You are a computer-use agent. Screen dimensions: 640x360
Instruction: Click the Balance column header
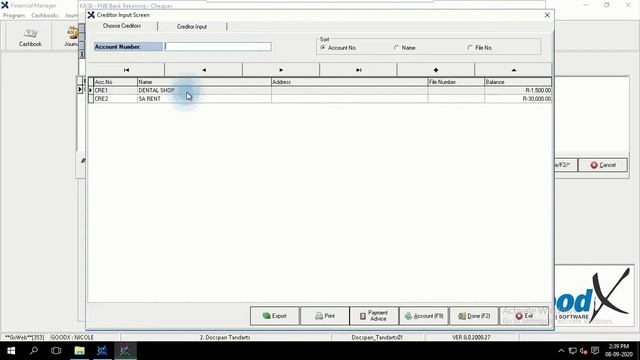click(518, 82)
